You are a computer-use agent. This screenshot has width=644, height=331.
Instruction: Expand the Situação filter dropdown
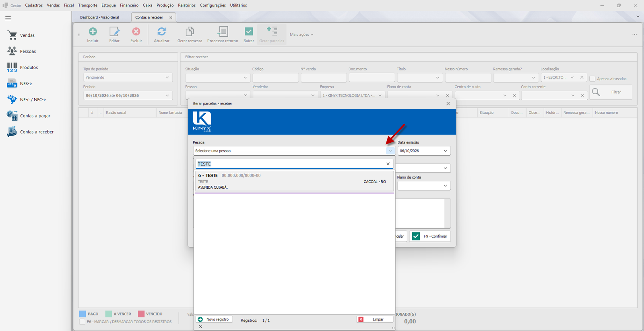pos(245,78)
